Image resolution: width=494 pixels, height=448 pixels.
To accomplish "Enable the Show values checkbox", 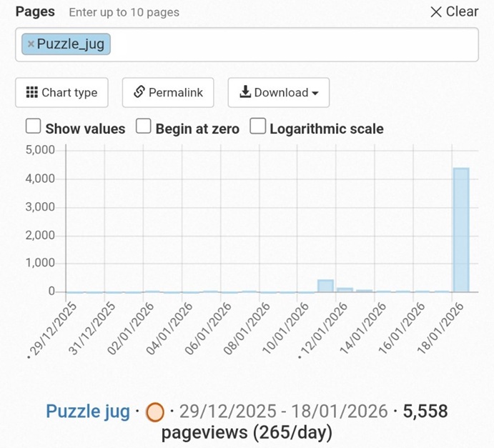I will (x=33, y=127).
